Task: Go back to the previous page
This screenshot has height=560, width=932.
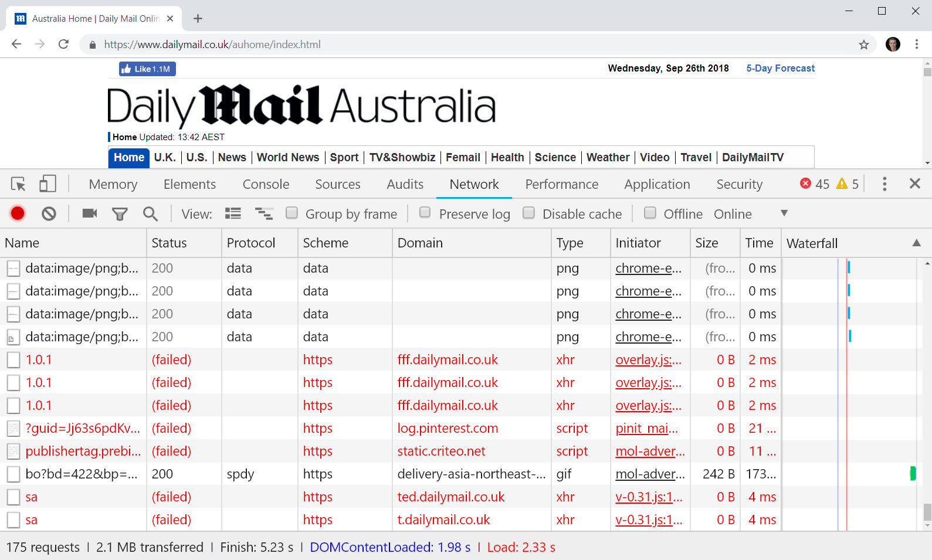Action: tap(16, 44)
